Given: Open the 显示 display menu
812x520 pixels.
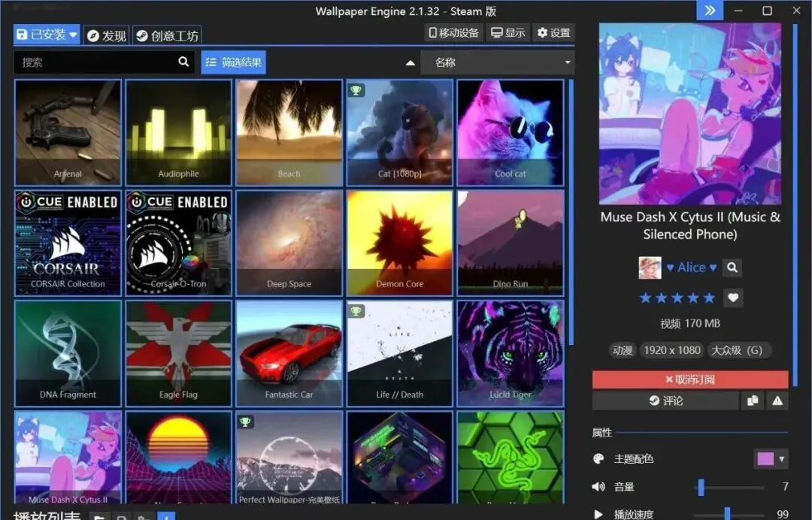Looking at the screenshot, I should tap(507, 33).
